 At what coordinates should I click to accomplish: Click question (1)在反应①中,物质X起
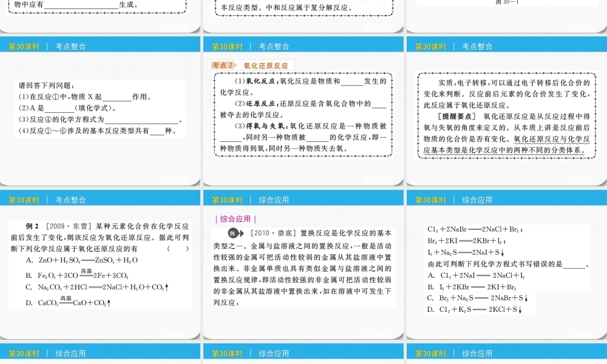click(x=85, y=96)
